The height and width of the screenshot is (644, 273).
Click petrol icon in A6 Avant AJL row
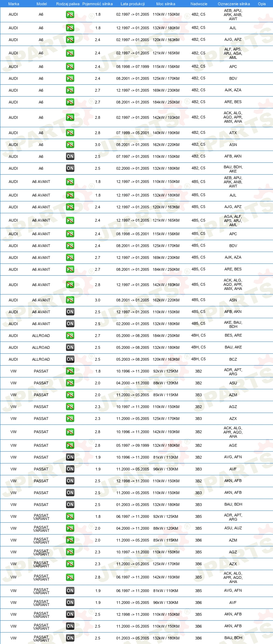click(x=70, y=195)
